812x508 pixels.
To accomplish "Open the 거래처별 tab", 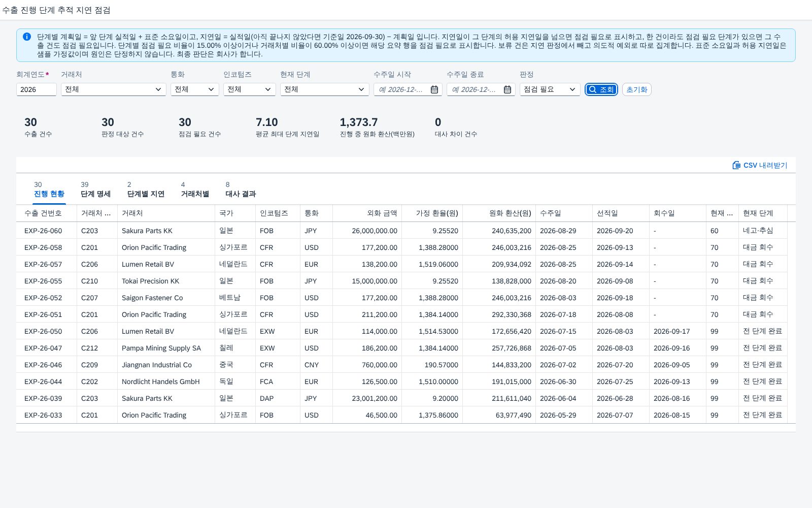I will tap(195, 189).
